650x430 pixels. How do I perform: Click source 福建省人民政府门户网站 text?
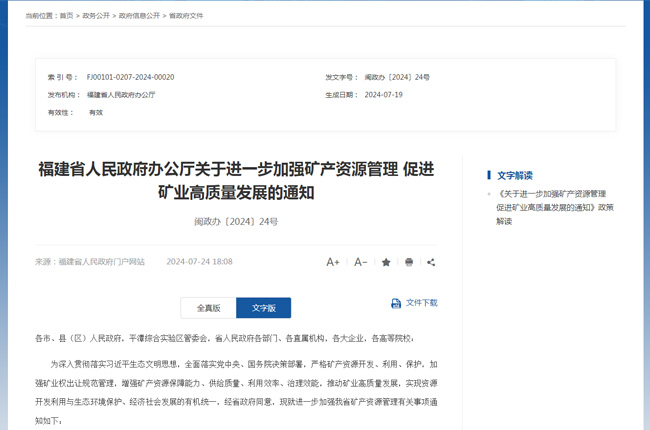point(102,262)
